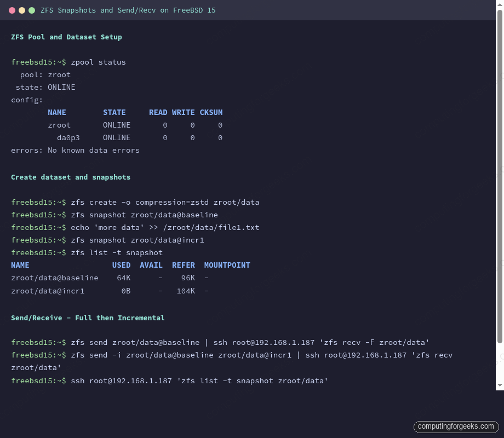Select the zroot/data@baseline snapshot name
The width and height of the screenshot is (504, 438).
click(x=54, y=278)
